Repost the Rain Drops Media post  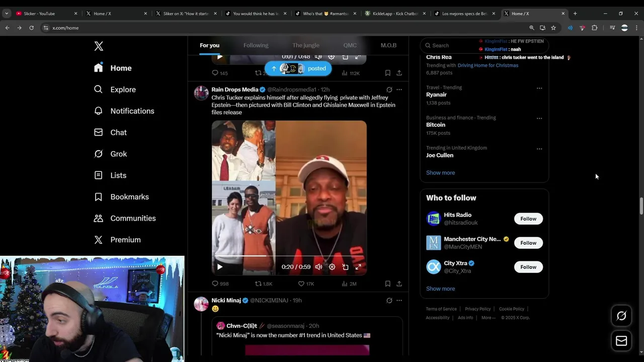tap(264, 284)
